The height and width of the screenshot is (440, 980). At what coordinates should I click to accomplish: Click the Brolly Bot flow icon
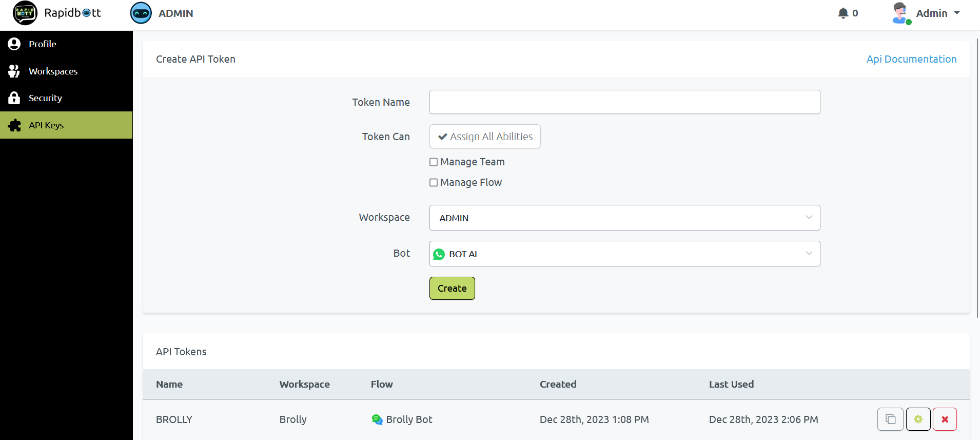(x=377, y=419)
